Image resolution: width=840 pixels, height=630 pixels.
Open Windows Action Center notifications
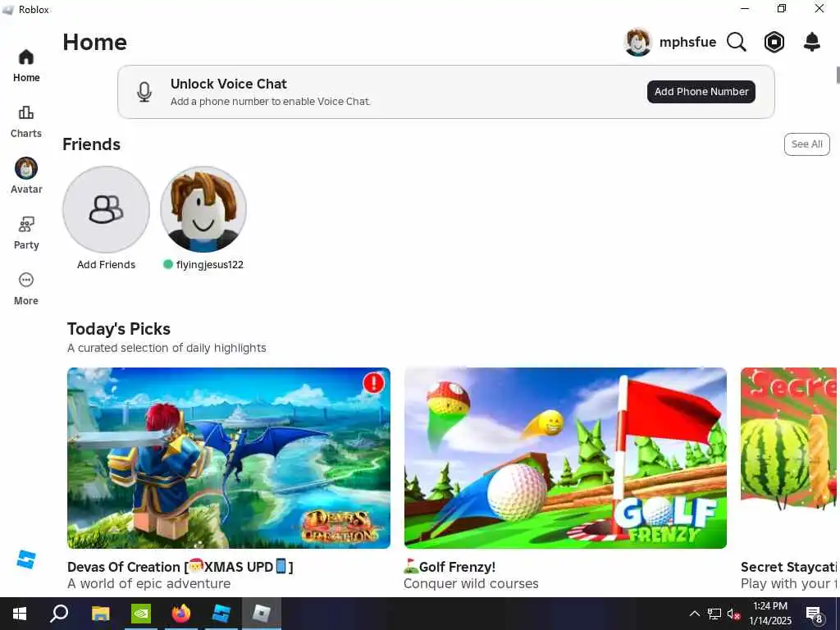(x=814, y=614)
